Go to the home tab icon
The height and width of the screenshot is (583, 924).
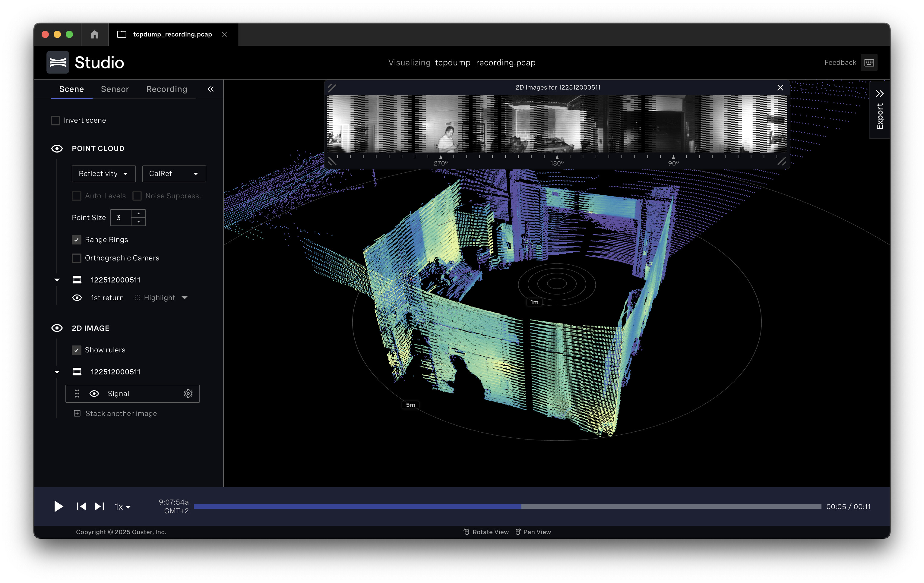[94, 35]
